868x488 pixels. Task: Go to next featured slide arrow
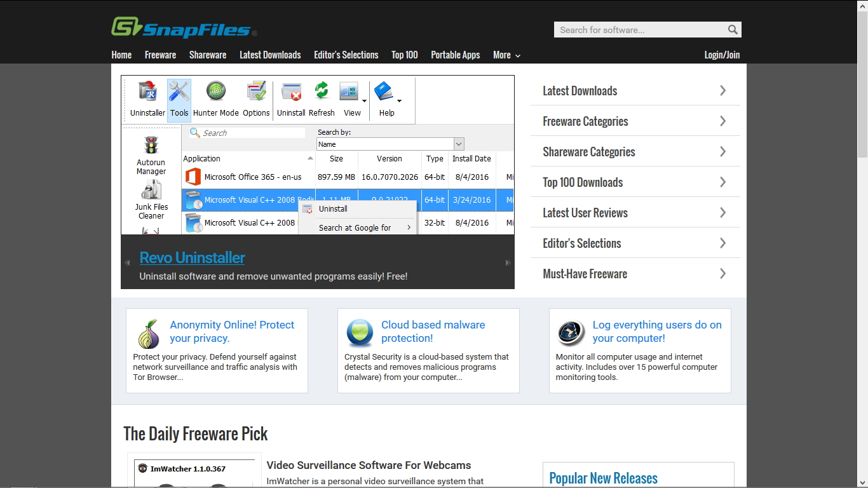coord(508,262)
